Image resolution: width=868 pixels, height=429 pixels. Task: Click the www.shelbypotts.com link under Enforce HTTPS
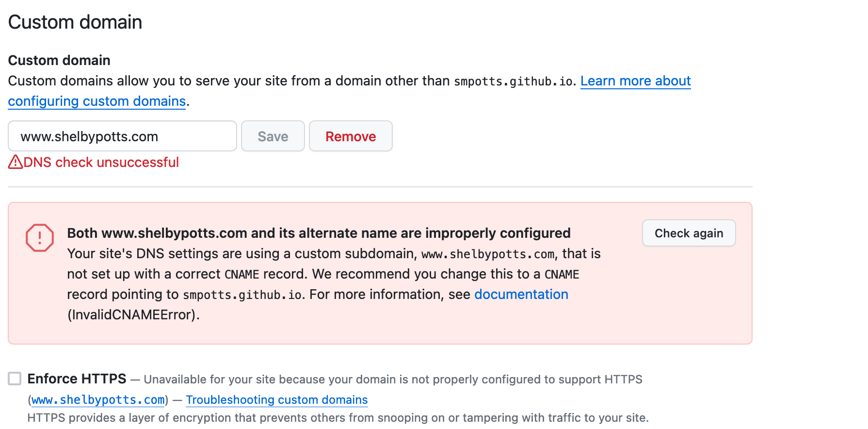tap(98, 400)
